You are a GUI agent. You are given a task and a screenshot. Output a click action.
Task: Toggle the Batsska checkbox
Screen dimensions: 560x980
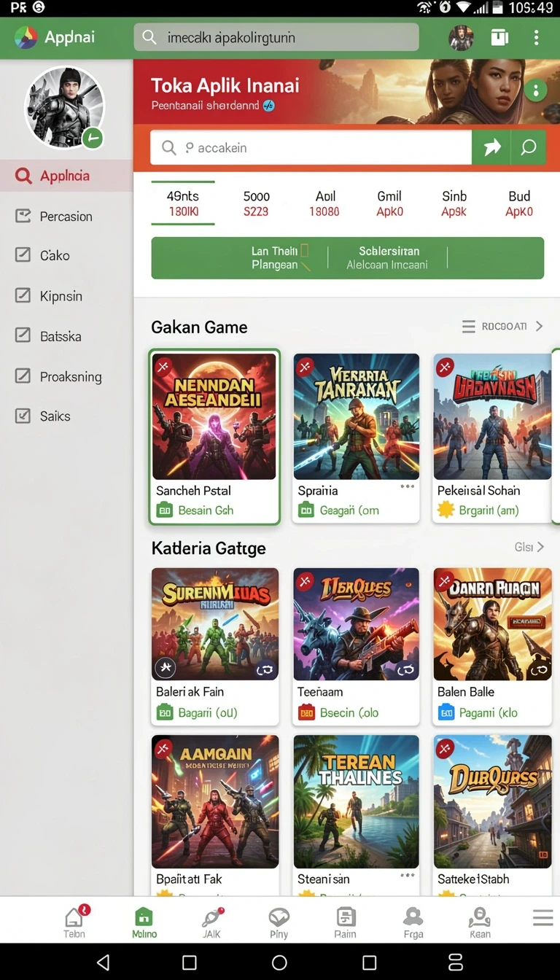[x=23, y=335]
